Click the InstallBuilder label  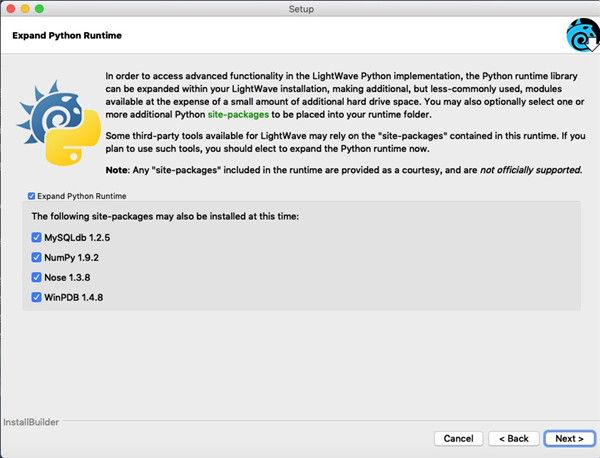click(x=31, y=422)
